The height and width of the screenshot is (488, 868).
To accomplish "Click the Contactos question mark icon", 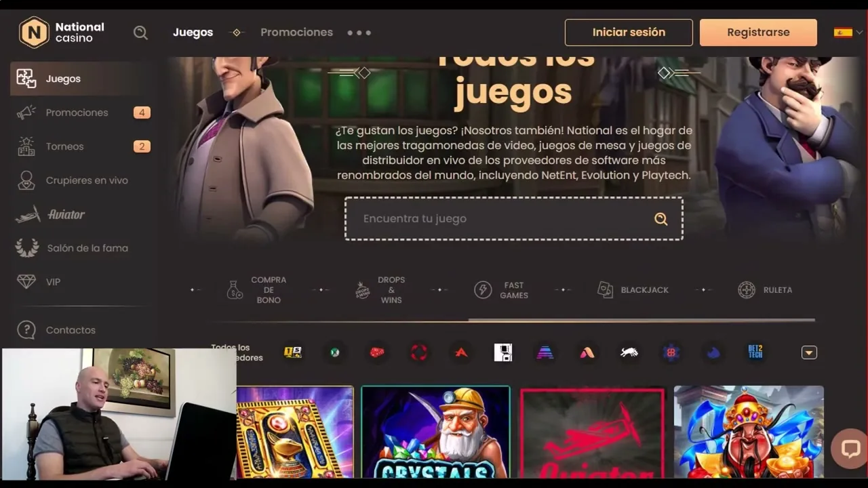I will [26, 330].
